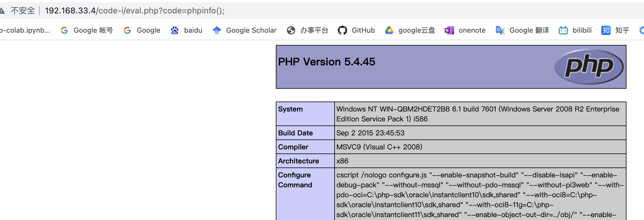The width and height of the screenshot is (644, 220).
Task: Click the PHP logo in the header
Action: pyautogui.click(x=589, y=67)
